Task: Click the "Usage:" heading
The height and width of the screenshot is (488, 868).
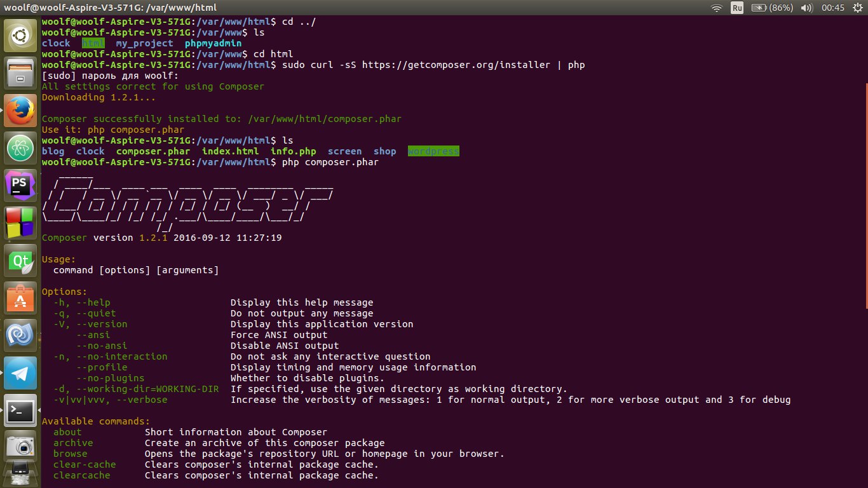Action: point(58,259)
